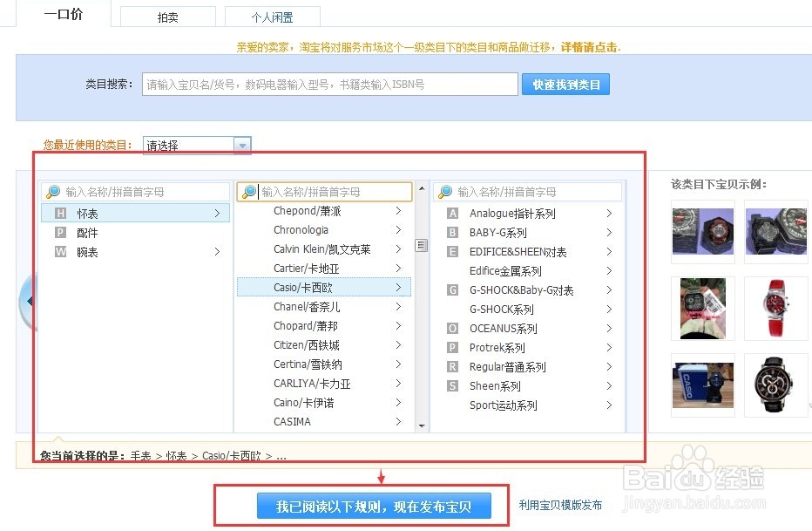Open hand-held watch photo thumbnail
The image size is (812, 531).
[703, 309]
